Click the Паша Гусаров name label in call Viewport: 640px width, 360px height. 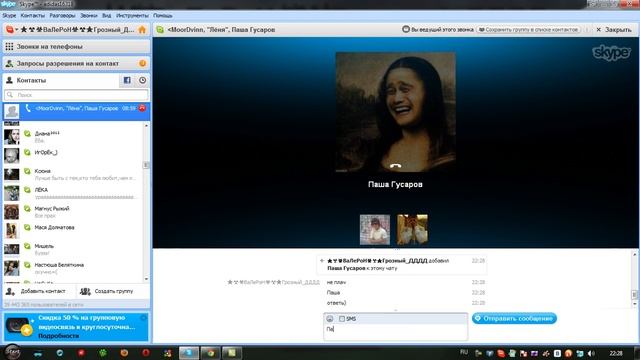pyautogui.click(x=395, y=184)
